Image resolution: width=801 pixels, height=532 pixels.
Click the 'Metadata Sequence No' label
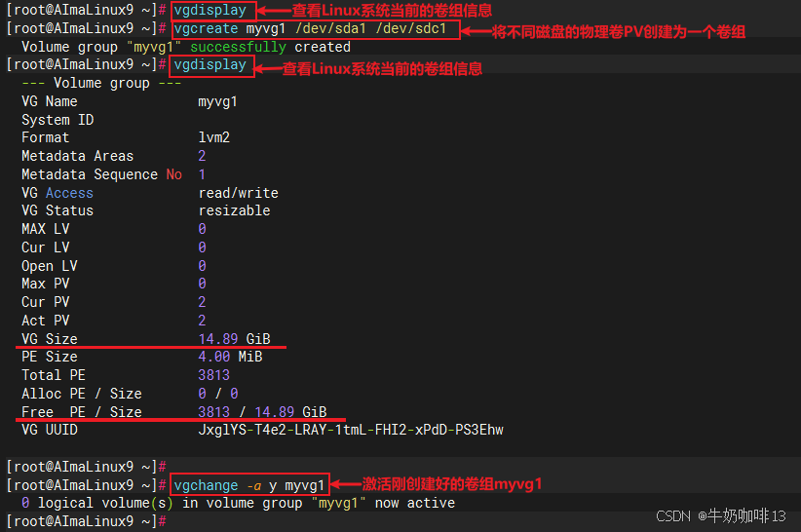[x=101, y=174]
